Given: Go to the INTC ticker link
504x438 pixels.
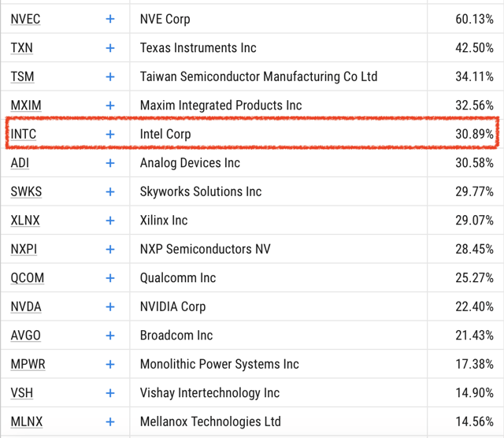Looking at the screenshot, I should (x=24, y=134).
